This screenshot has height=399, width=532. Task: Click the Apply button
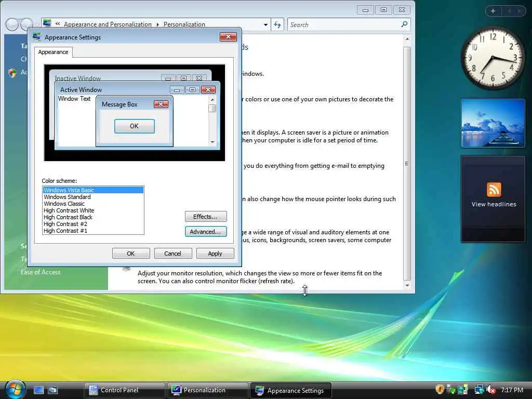click(215, 254)
